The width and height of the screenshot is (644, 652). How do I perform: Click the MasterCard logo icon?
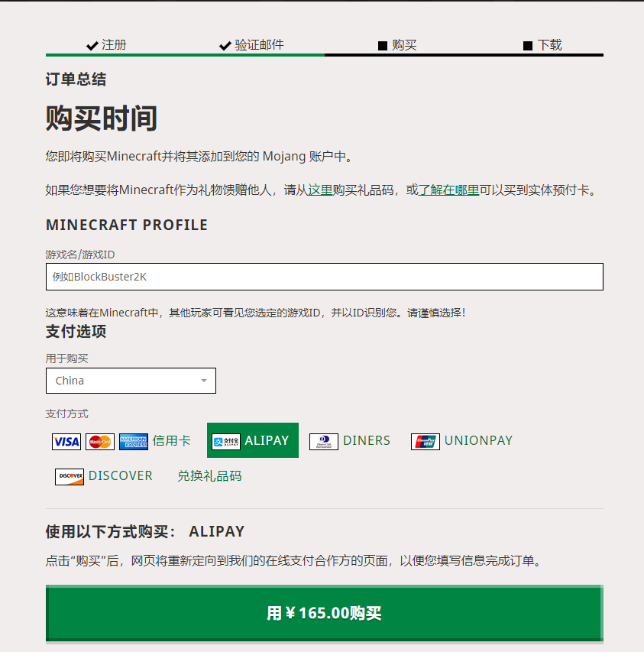(x=100, y=442)
